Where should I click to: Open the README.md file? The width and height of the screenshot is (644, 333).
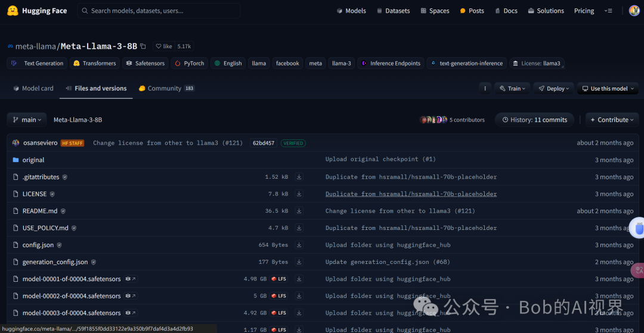click(40, 211)
